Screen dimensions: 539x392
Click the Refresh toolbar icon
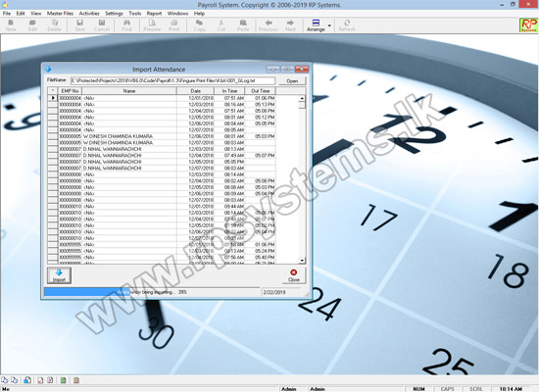tap(347, 25)
